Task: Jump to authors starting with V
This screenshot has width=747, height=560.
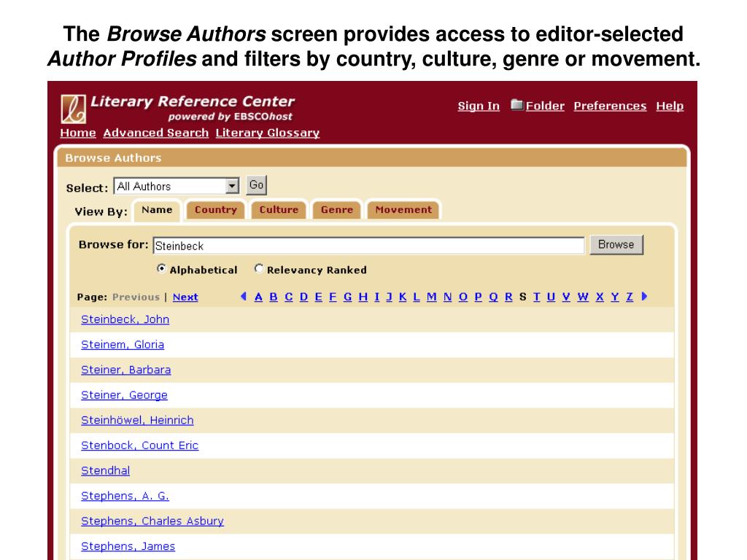Action: (566, 297)
